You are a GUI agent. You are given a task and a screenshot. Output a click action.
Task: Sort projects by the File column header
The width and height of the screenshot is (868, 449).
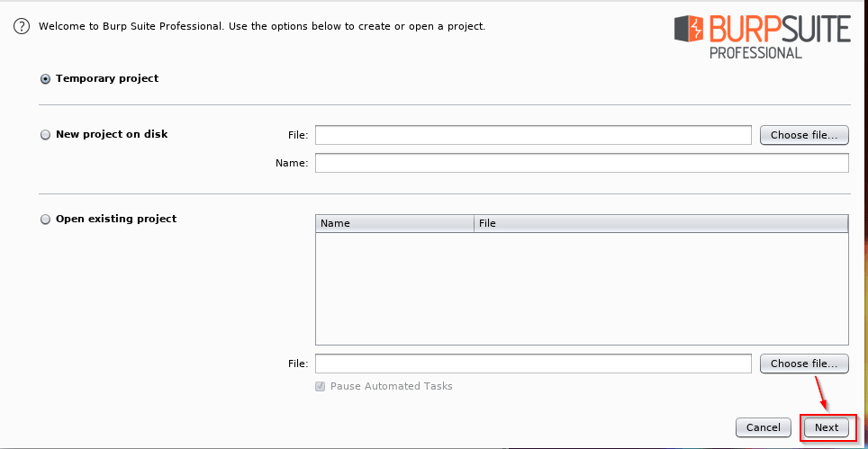click(661, 224)
